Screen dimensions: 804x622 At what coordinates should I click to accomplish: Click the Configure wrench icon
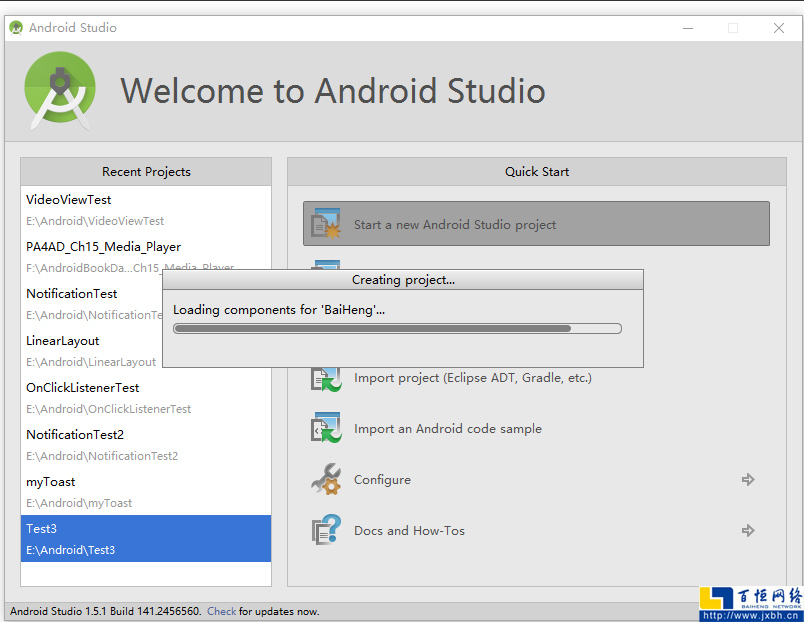coord(327,479)
